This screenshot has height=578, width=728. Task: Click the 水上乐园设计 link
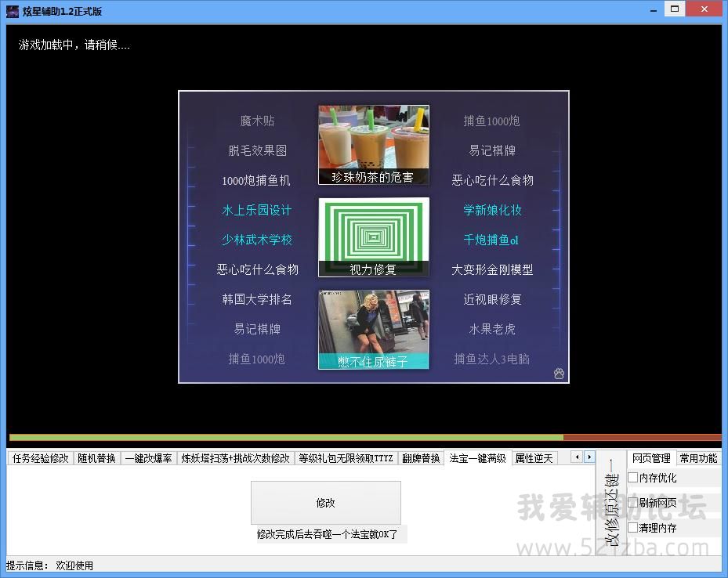click(257, 210)
